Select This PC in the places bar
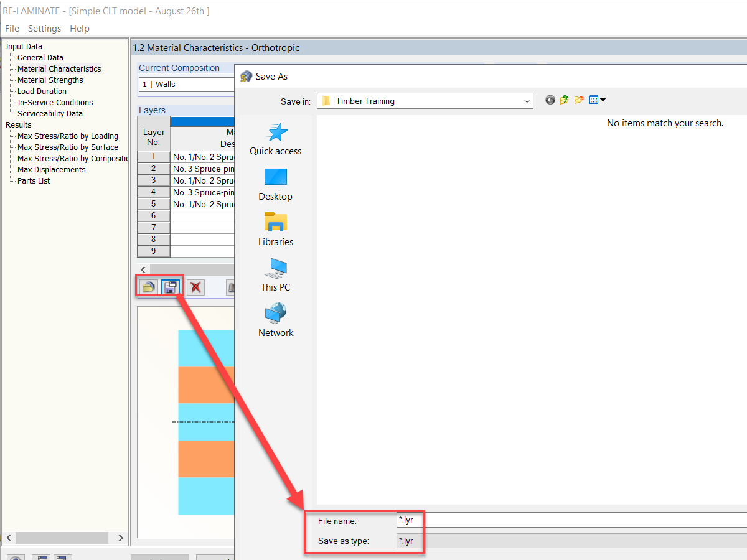 [x=275, y=276]
